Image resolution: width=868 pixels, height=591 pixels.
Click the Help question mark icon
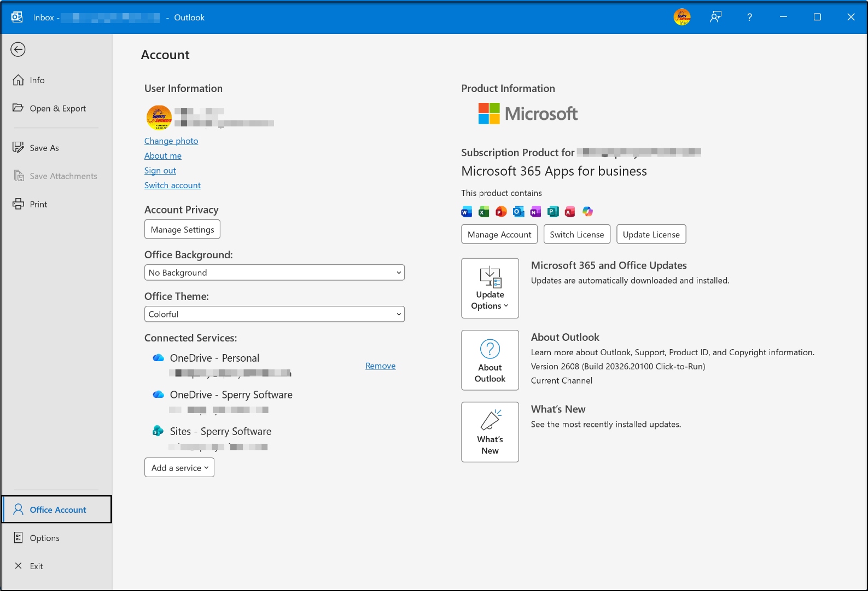point(749,17)
